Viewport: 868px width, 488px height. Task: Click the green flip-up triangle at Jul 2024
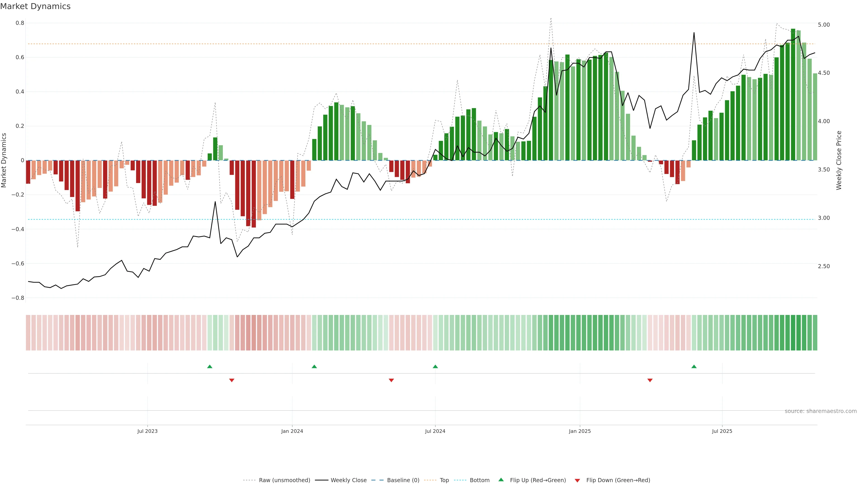tap(435, 366)
